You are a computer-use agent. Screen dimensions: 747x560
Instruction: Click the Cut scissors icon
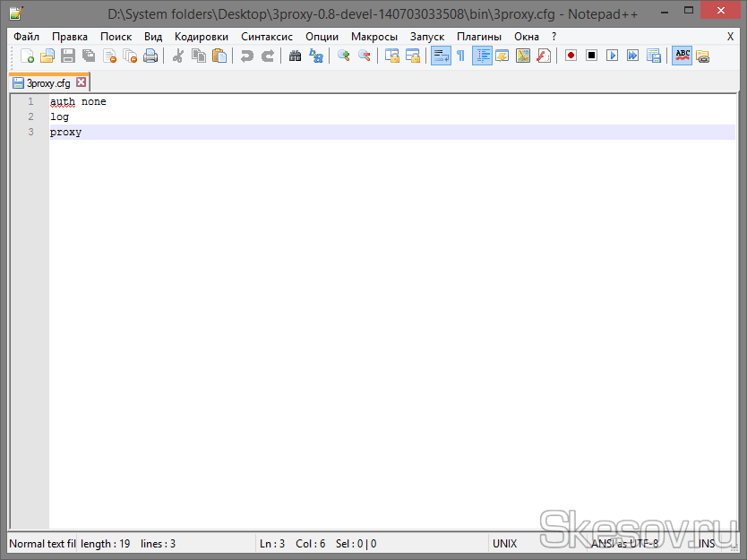tap(177, 56)
